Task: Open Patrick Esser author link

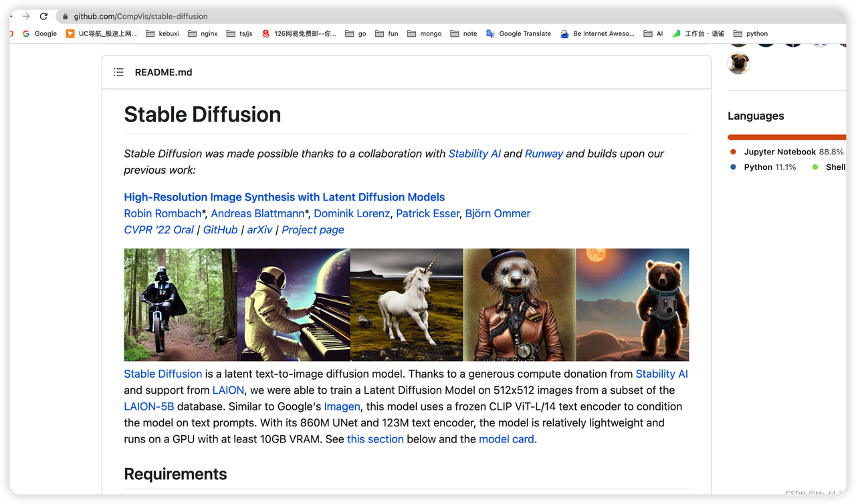Action: tap(427, 213)
